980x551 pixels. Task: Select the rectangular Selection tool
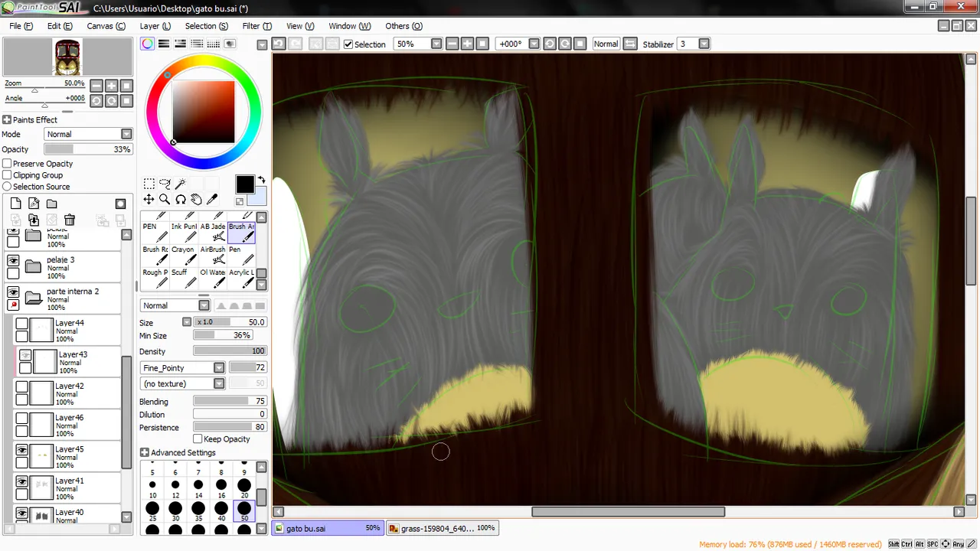pos(149,184)
